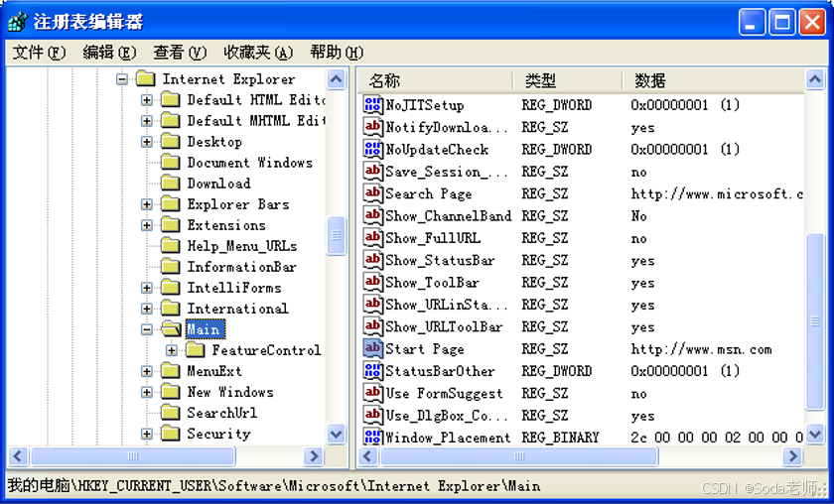834x504 pixels.
Task: Expand the Desktop tree node
Action: pyautogui.click(x=147, y=142)
